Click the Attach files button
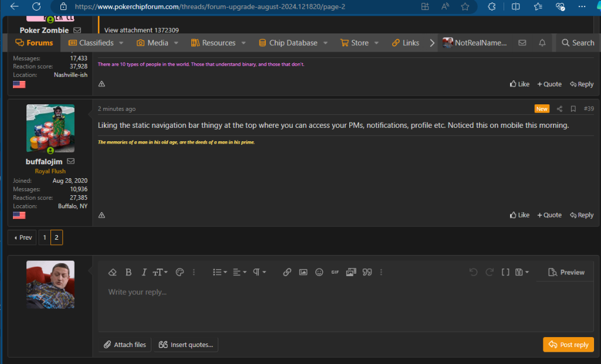This screenshot has width=601, height=364. click(x=125, y=345)
